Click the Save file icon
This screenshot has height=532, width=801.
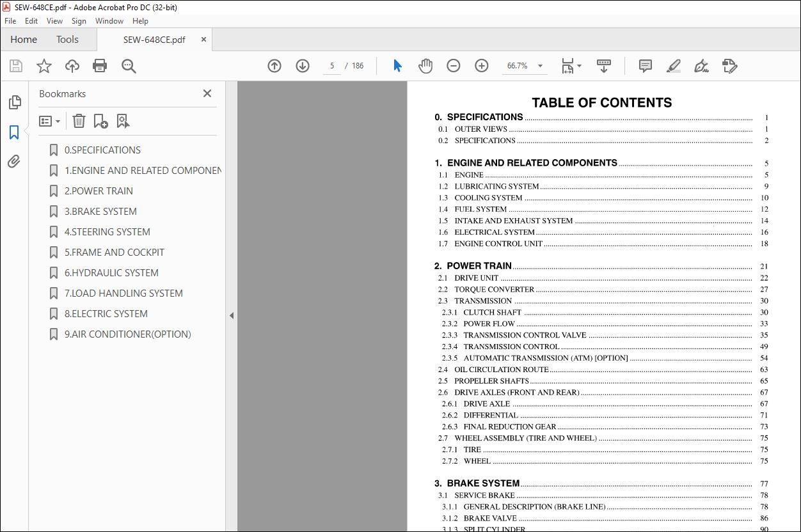[x=16, y=66]
